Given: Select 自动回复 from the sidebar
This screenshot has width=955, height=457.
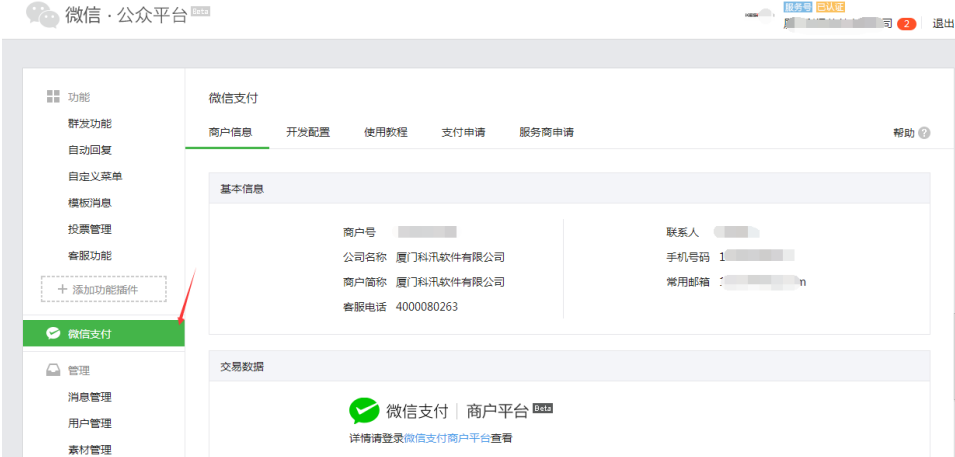Looking at the screenshot, I should pyautogui.click(x=89, y=150).
